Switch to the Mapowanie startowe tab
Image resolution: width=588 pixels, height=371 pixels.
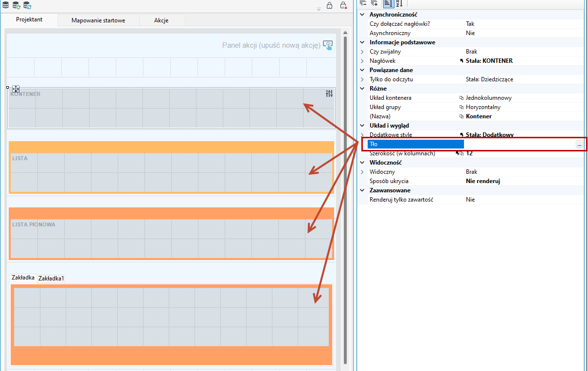tap(98, 20)
